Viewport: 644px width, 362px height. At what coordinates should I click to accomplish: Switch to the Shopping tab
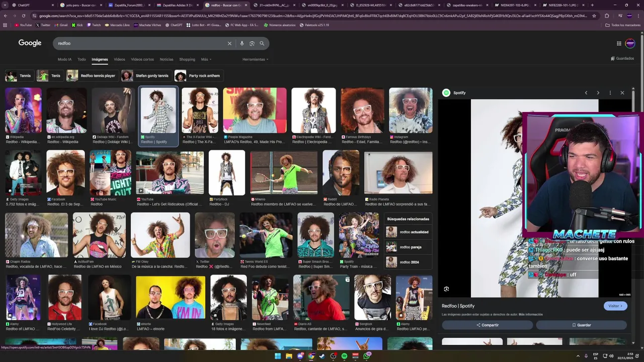click(187, 59)
